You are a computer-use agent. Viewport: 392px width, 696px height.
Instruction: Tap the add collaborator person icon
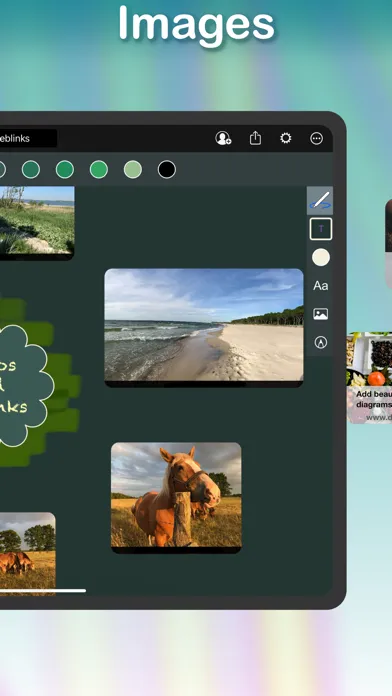pyautogui.click(x=223, y=138)
